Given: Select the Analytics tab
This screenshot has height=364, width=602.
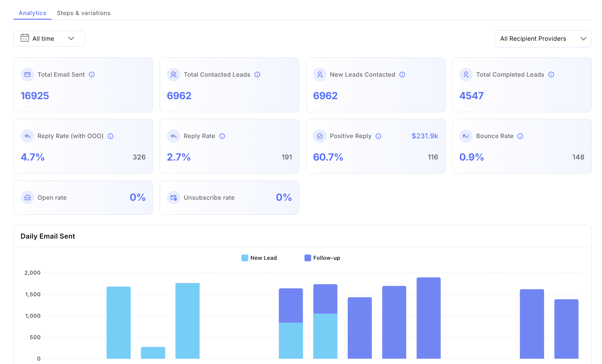Looking at the screenshot, I should coord(33,13).
